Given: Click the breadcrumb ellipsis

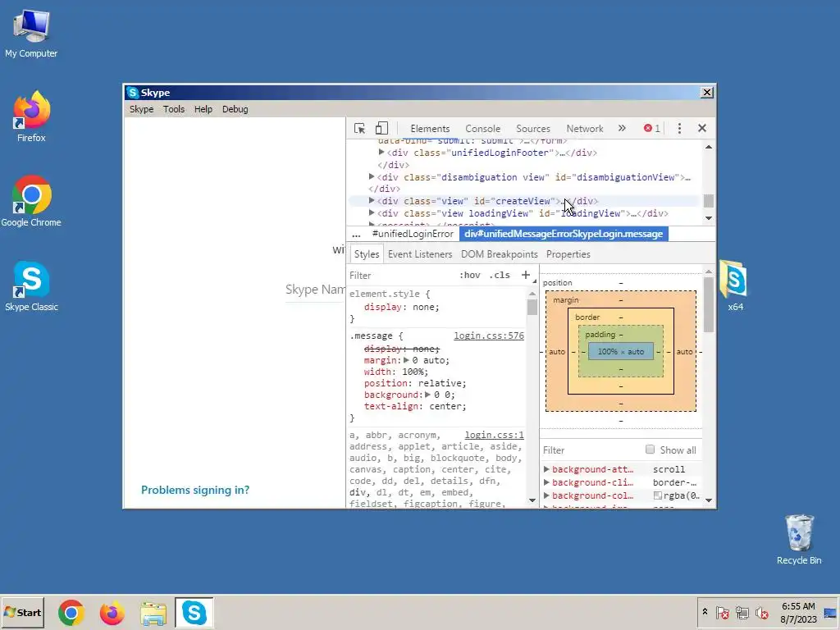Looking at the screenshot, I should tap(356, 234).
